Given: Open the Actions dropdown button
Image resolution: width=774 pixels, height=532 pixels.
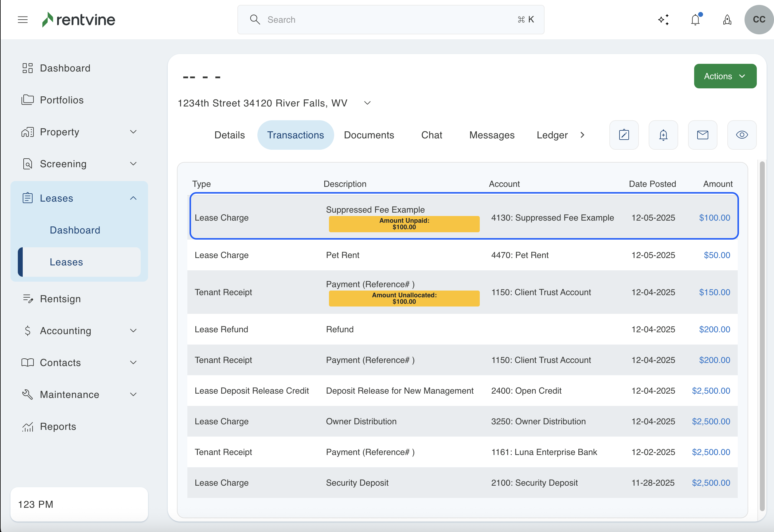Looking at the screenshot, I should [725, 76].
